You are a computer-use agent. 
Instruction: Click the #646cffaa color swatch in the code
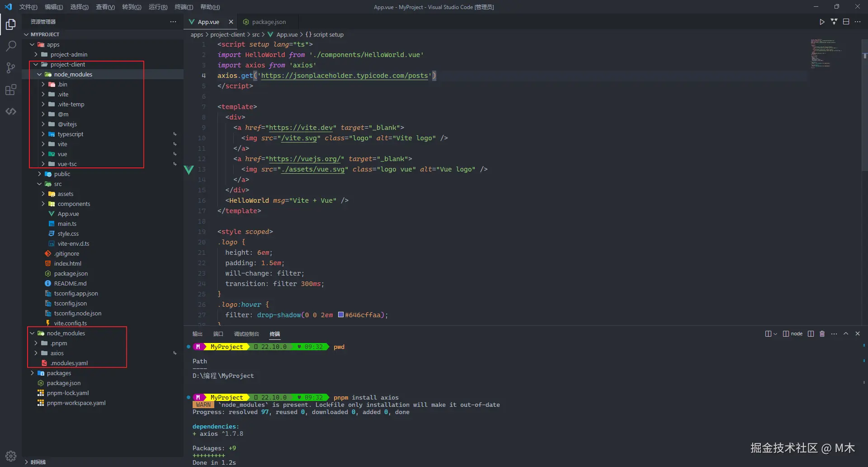[341, 315]
